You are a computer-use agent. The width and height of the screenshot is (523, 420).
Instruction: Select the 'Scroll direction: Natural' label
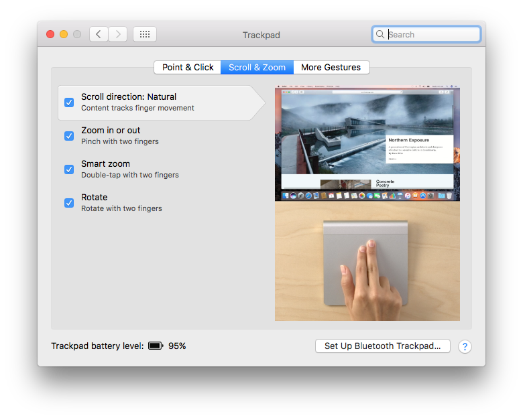[129, 96]
